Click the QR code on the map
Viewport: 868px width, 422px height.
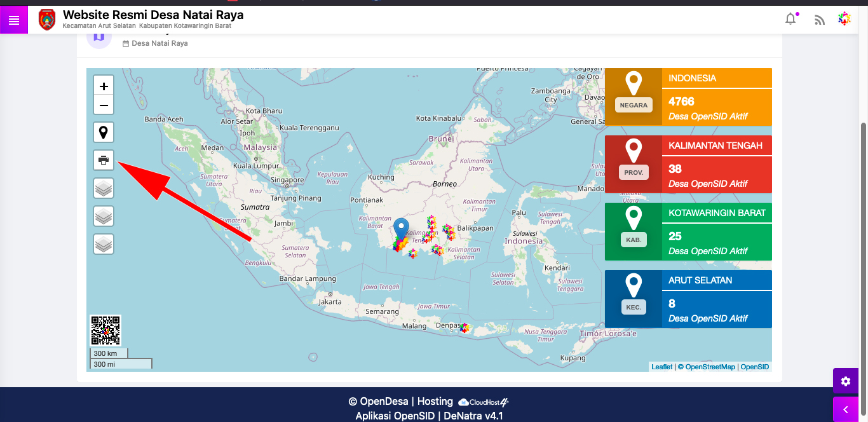(105, 330)
